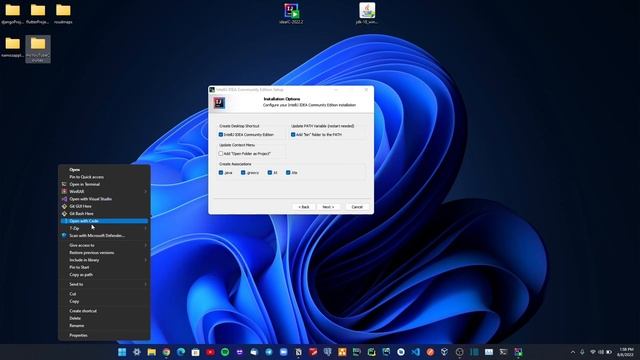Select the roadmaps folder on desktop
Screen dimensions: 640x360
63,13
